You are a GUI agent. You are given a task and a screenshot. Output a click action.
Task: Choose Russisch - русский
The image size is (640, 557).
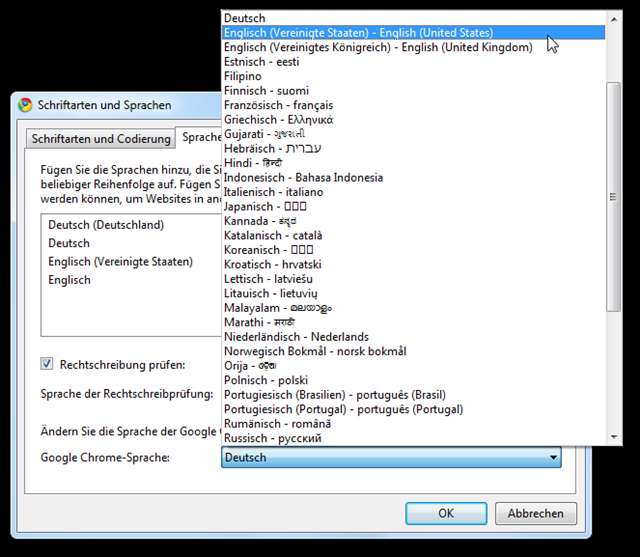coord(413,438)
